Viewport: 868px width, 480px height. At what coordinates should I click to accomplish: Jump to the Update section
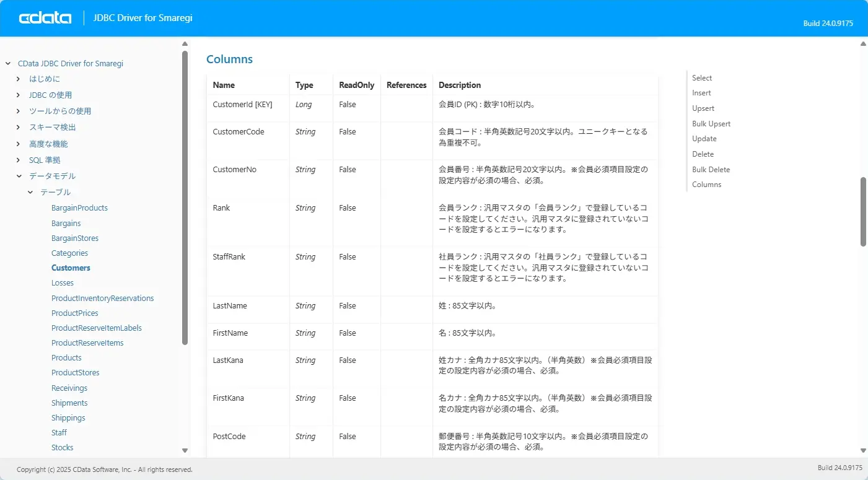pos(704,139)
